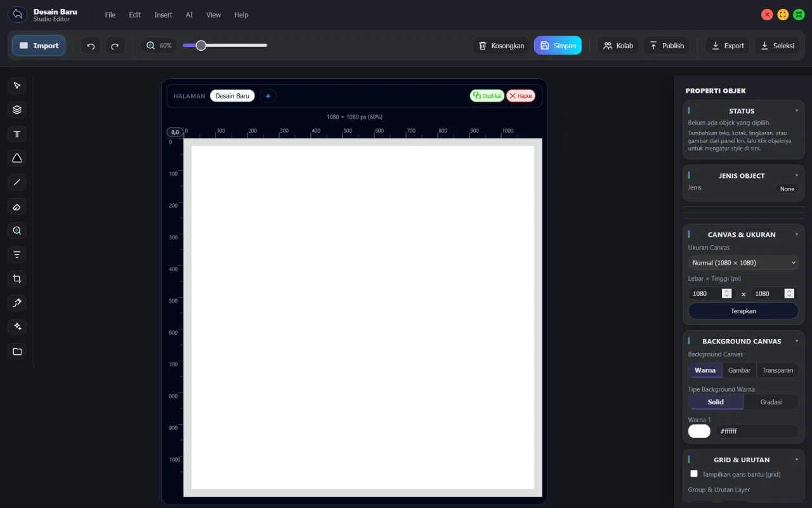Click the None object type badge
This screenshot has height=508, width=812.
[787, 189]
